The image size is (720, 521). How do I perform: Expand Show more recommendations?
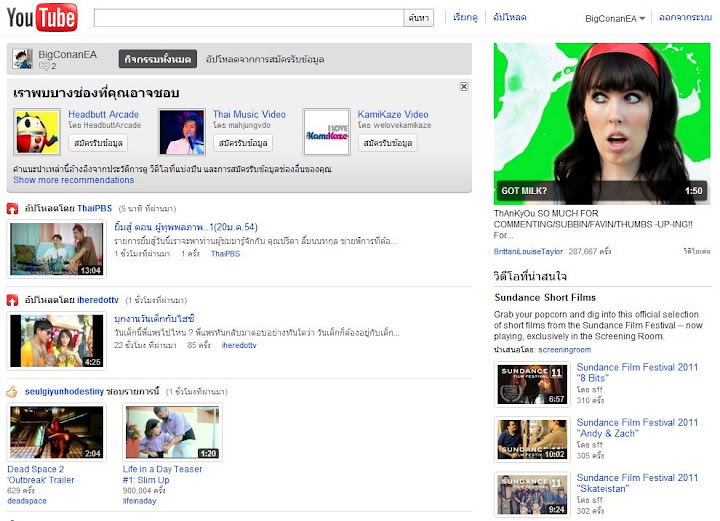click(73, 180)
